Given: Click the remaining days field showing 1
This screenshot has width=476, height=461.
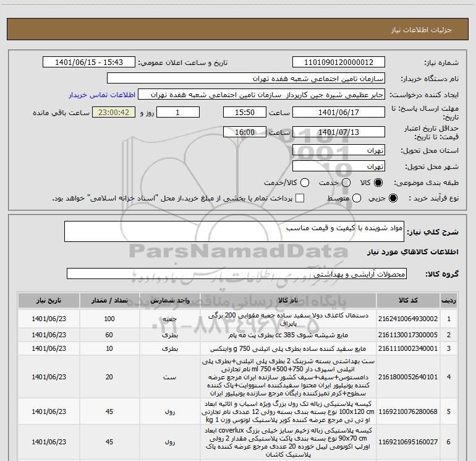Looking at the screenshot, I should click(x=178, y=112).
